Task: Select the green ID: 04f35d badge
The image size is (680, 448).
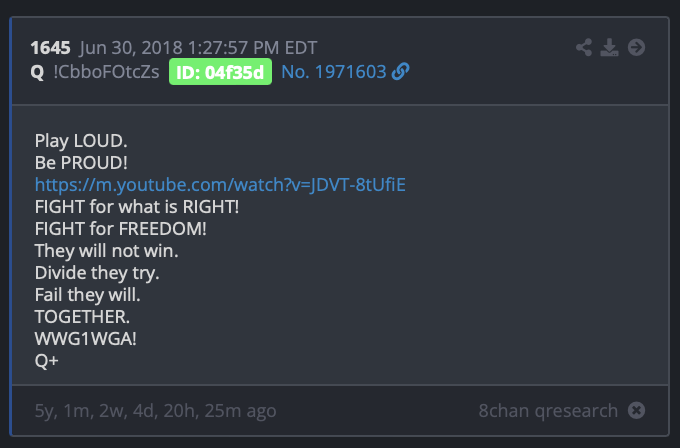Action: pyautogui.click(x=220, y=72)
